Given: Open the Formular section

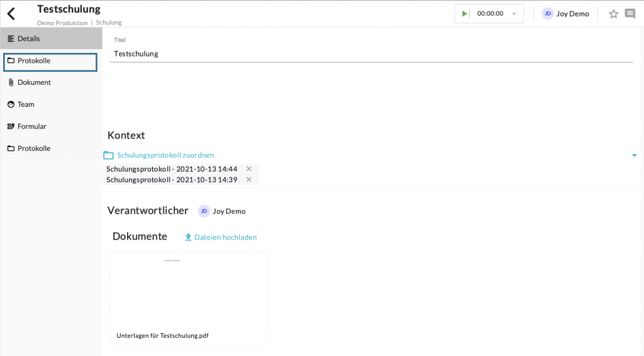Looking at the screenshot, I should click(x=31, y=126).
